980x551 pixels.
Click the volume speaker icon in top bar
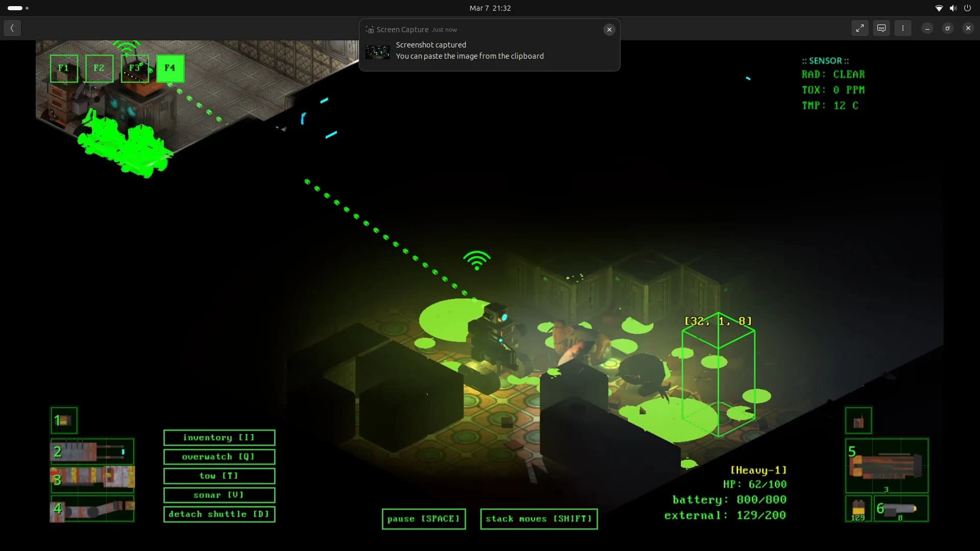953,8
